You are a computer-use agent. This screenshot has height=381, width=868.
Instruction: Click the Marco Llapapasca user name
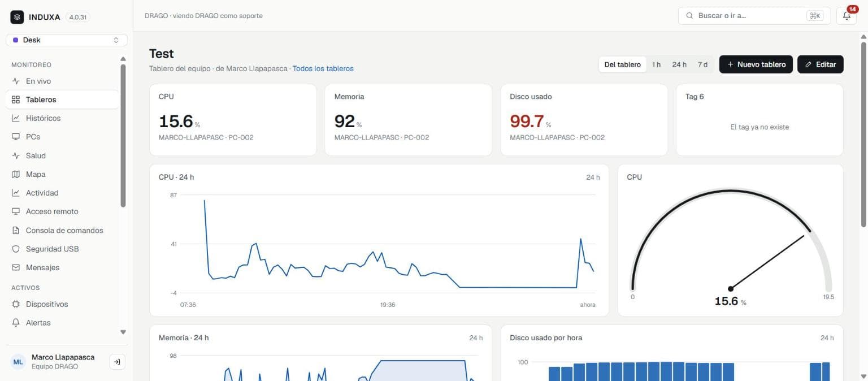(x=63, y=357)
